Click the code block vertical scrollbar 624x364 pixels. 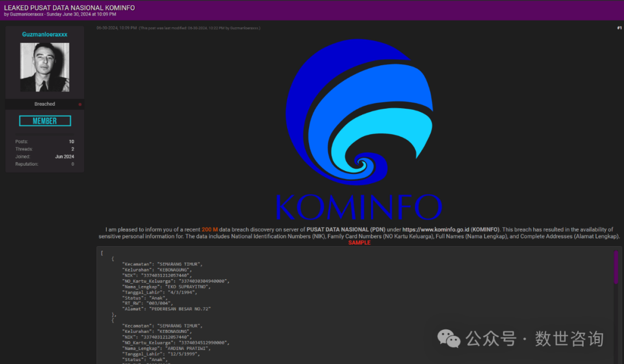tap(616, 268)
